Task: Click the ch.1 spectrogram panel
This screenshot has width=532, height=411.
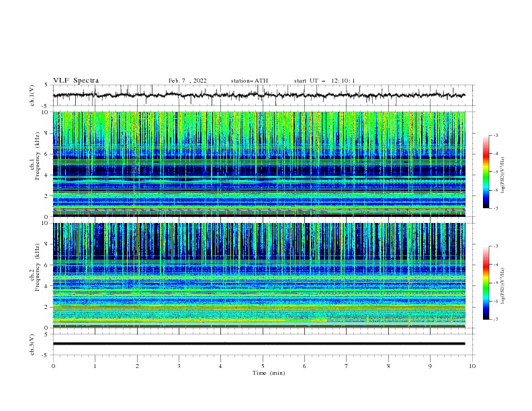Action: click(x=259, y=164)
